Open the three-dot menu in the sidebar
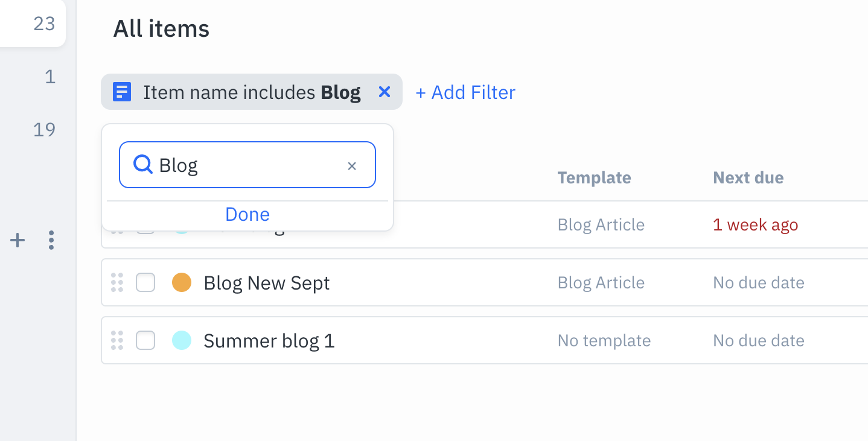 (51, 240)
